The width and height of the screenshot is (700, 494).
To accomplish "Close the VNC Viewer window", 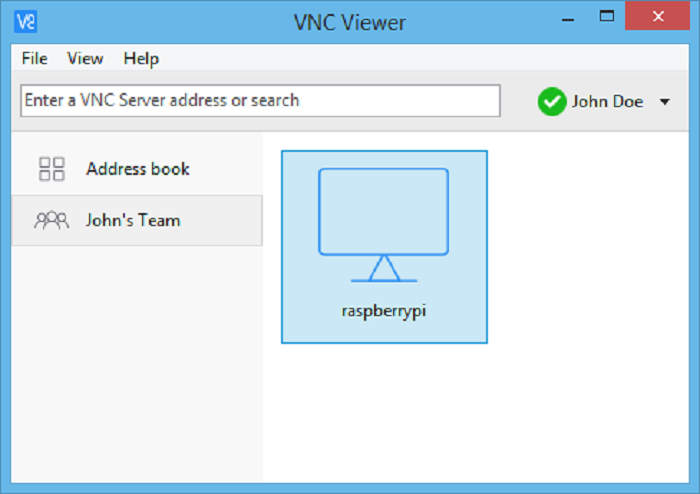I will click(x=658, y=16).
